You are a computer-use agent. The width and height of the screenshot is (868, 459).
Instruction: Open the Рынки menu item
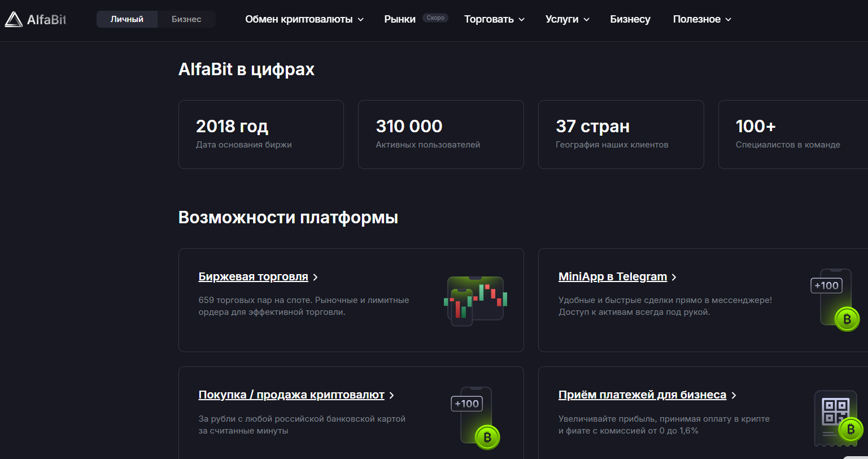point(400,19)
